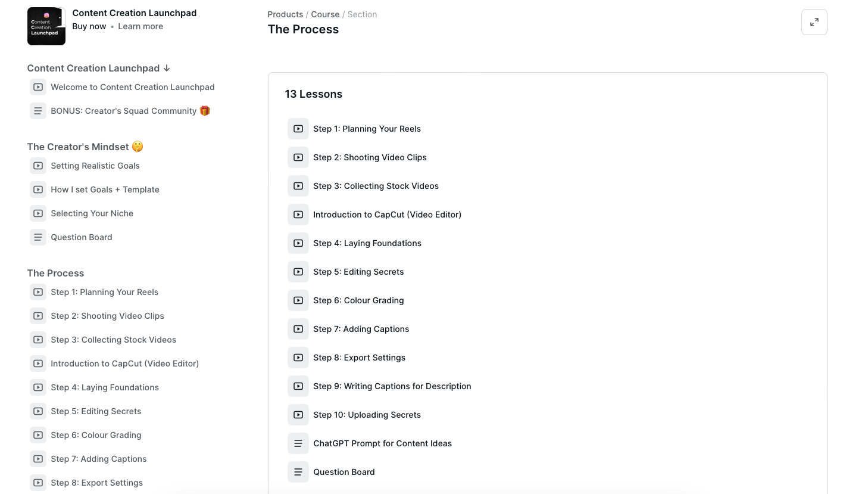Expand The Process section in sidebar
Screen dimensions: 868x494
(55, 273)
